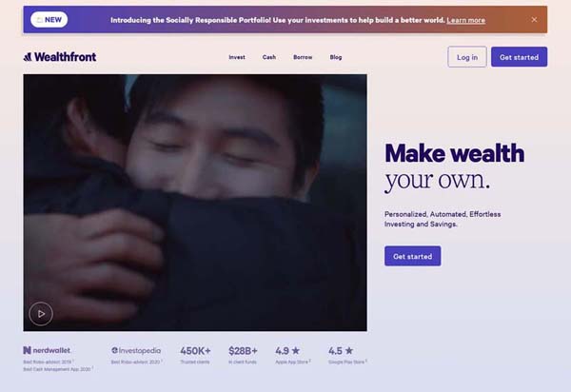Image resolution: width=571 pixels, height=392 pixels.
Task: Click the $28B+ client funds stat
Action: [242, 350]
